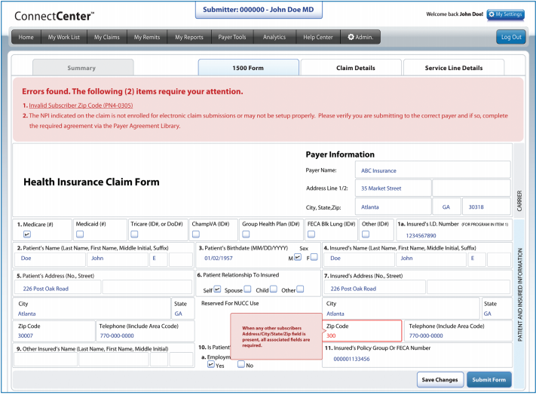Click the insured's Telephone field
This screenshot has height=395, width=536.
[x=458, y=331]
